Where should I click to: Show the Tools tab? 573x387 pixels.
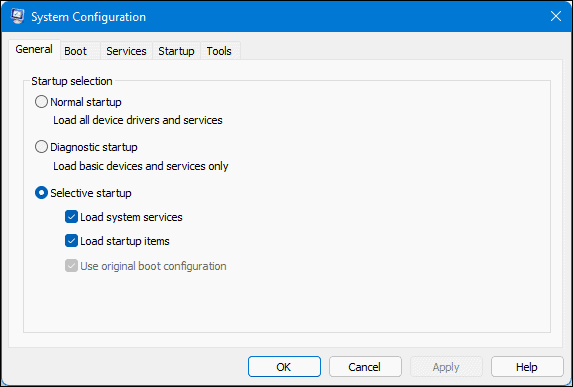click(x=219, y=51)
